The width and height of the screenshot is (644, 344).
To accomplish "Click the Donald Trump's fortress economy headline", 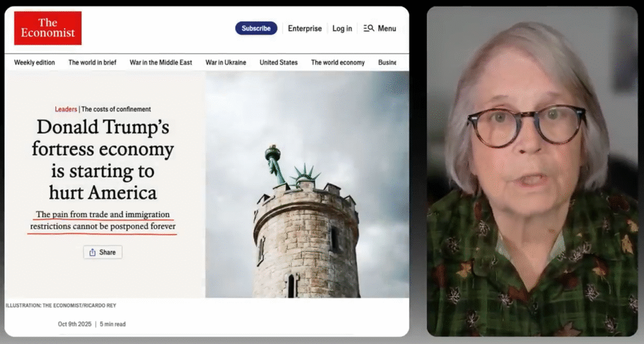I will pyautogui.click(x=103, y=159).
